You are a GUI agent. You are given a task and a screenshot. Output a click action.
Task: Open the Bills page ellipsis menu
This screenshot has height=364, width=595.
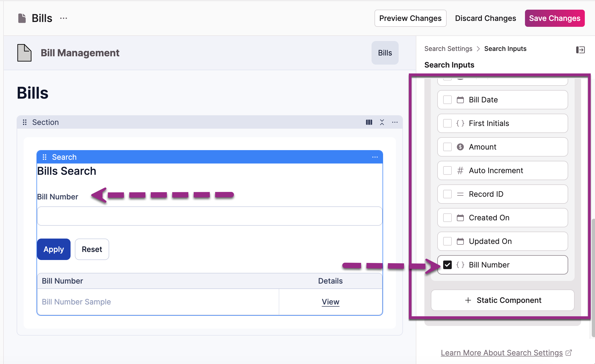pyautogui.click(x=64, y=18)
